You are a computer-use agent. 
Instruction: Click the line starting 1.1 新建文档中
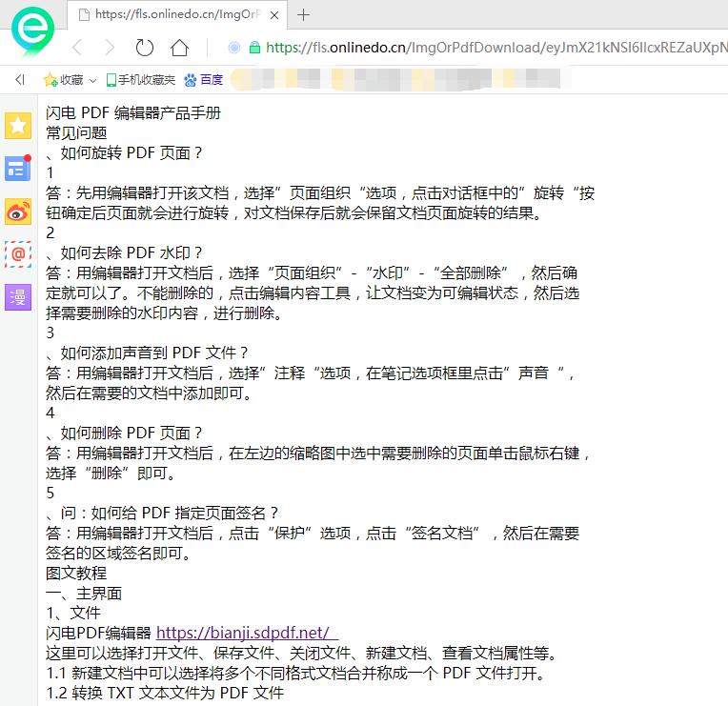(x=296, y=673)
